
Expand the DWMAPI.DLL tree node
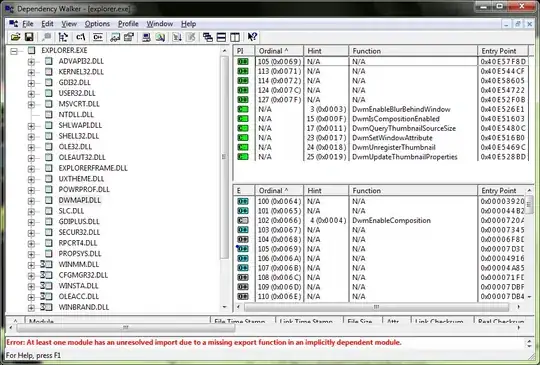(x=31, y=201)
